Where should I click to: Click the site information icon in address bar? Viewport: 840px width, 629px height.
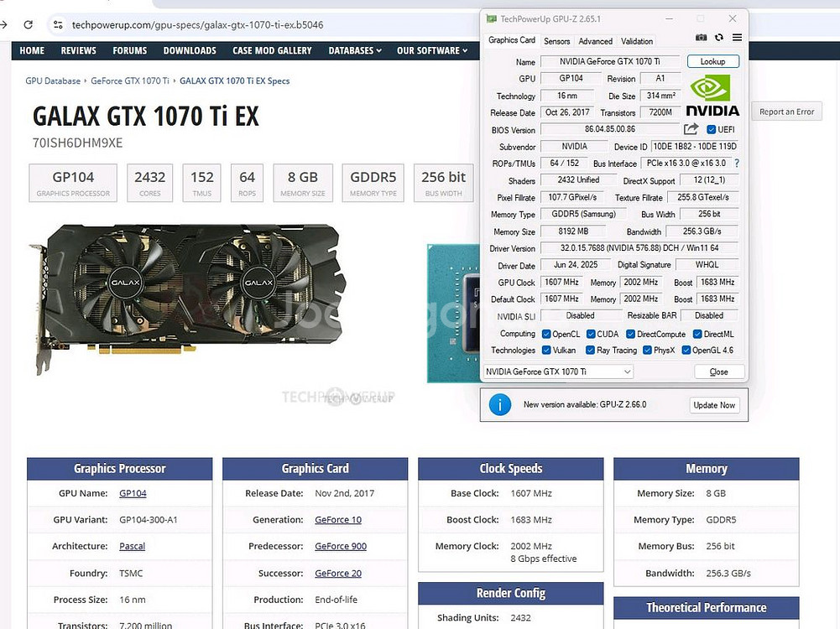[58, 24]
